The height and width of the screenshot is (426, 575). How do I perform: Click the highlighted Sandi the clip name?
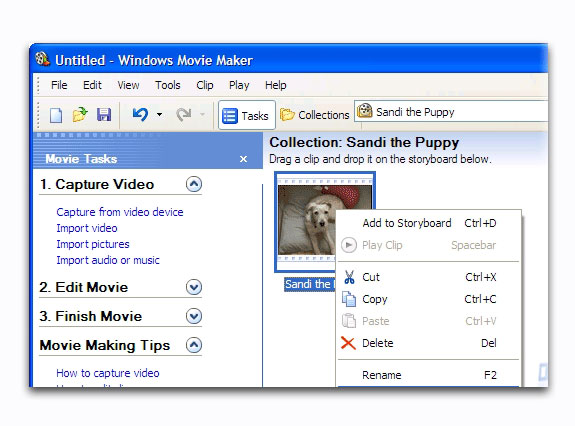[x=310, y=284]
